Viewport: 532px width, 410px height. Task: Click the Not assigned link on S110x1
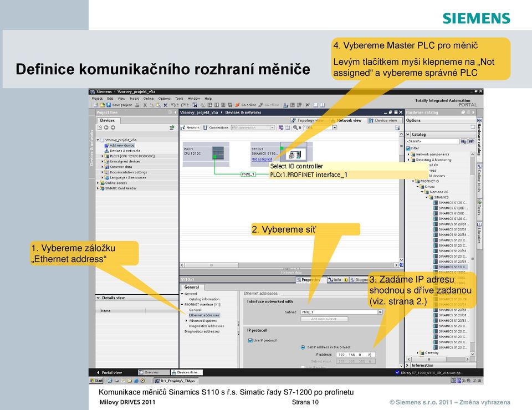262,159
